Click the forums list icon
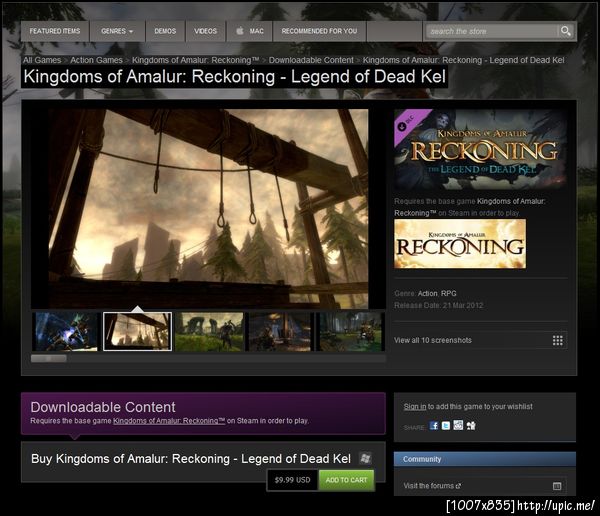Screen dimensions: 600x516 coord(557,486)
